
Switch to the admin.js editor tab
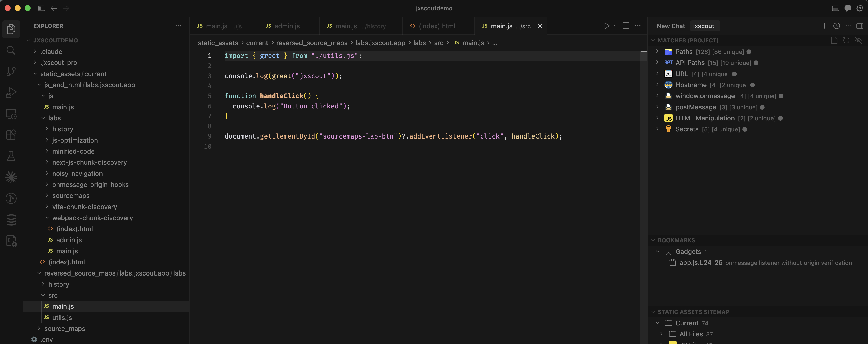tap(287, 26)
